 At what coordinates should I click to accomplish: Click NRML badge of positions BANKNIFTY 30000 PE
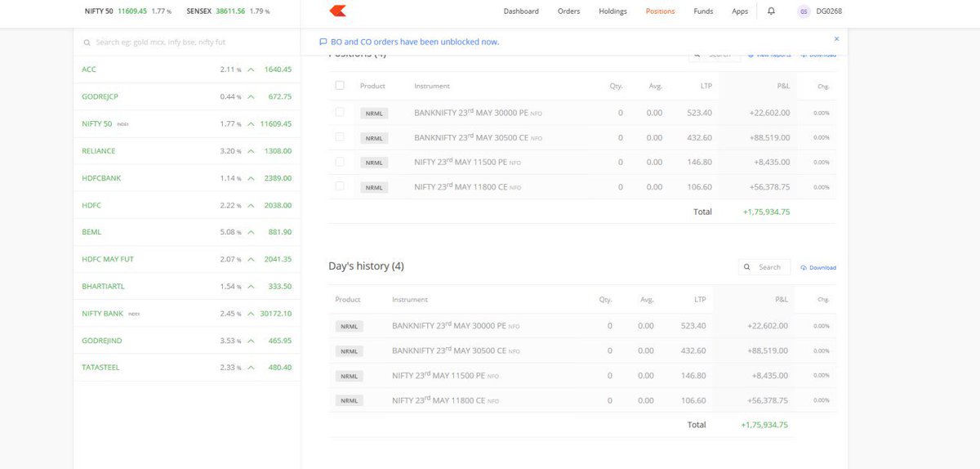tap(374, 114)
